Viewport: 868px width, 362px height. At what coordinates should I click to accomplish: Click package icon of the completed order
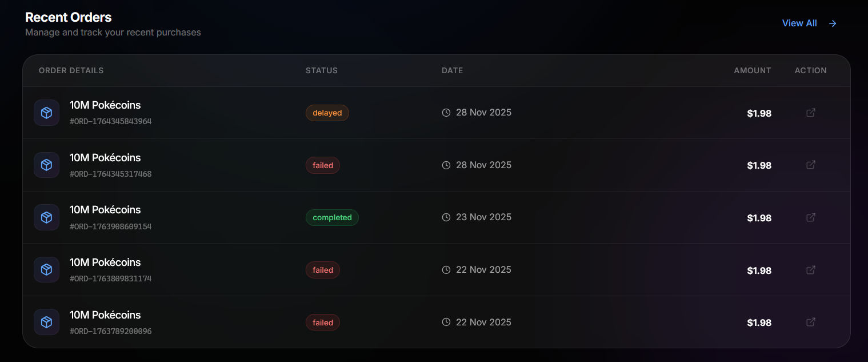point(46,217)
